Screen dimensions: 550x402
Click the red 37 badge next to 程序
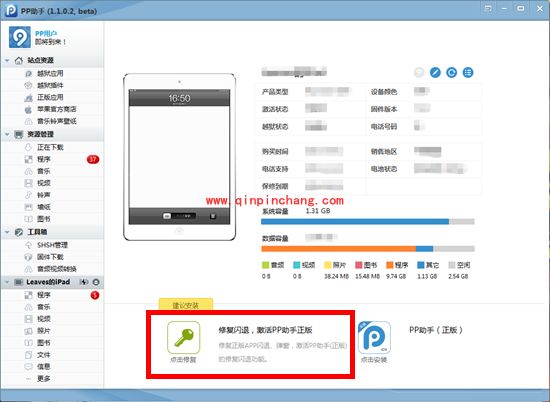[93, 159]
